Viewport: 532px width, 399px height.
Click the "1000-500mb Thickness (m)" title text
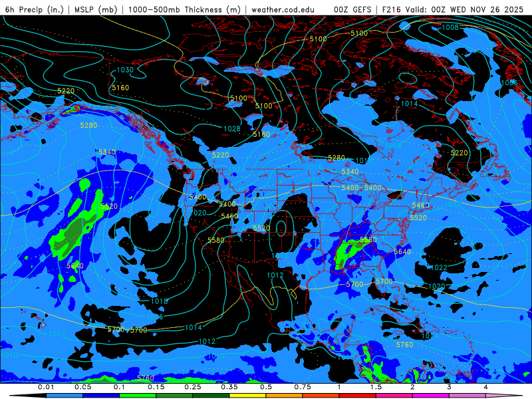coord(185,9)
